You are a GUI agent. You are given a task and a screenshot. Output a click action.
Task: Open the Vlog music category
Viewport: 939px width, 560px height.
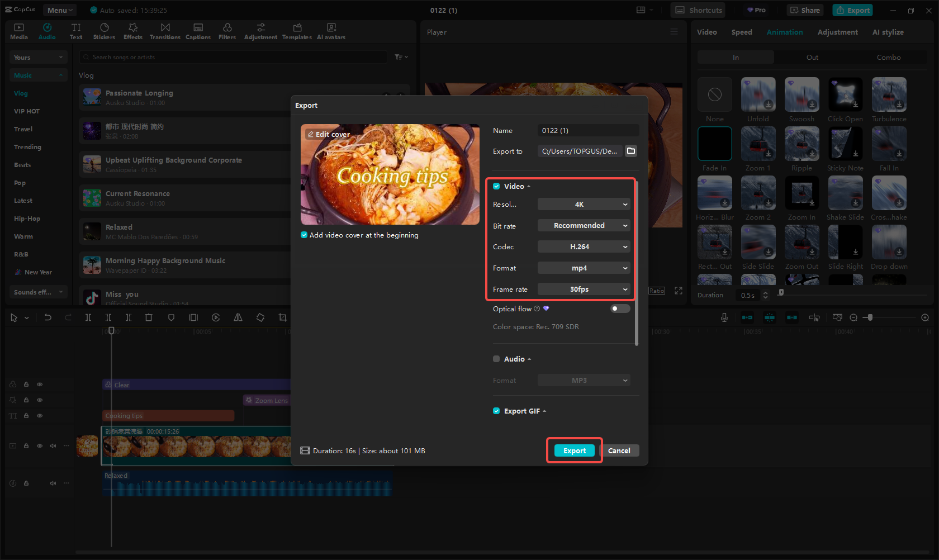[21, 93]
